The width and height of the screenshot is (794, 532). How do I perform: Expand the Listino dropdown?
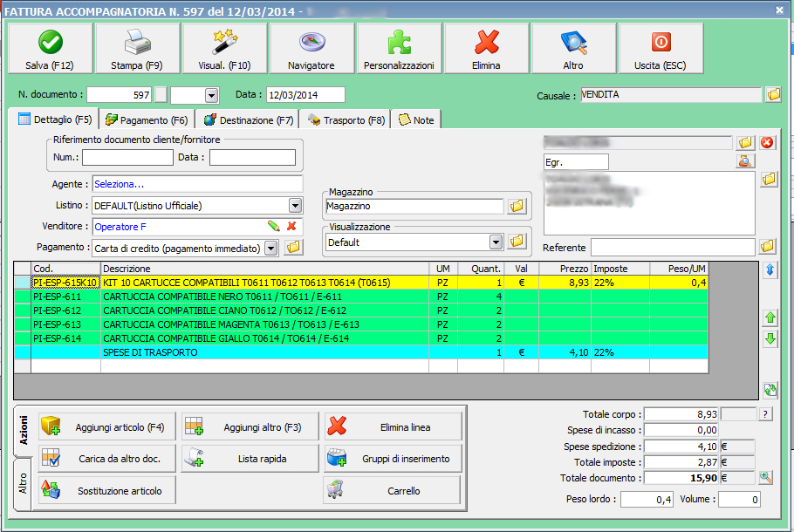[295, 206]
